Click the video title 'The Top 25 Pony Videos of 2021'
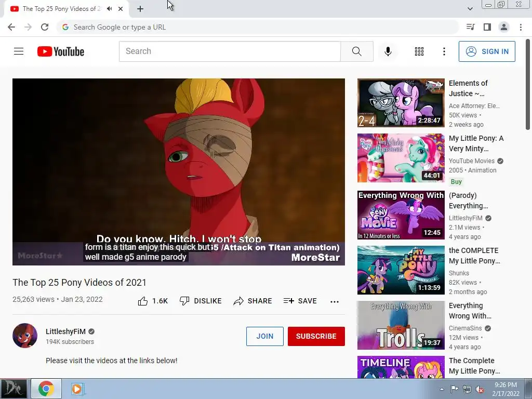This screenshot has width=532, height=399. (x=79, y=282)
